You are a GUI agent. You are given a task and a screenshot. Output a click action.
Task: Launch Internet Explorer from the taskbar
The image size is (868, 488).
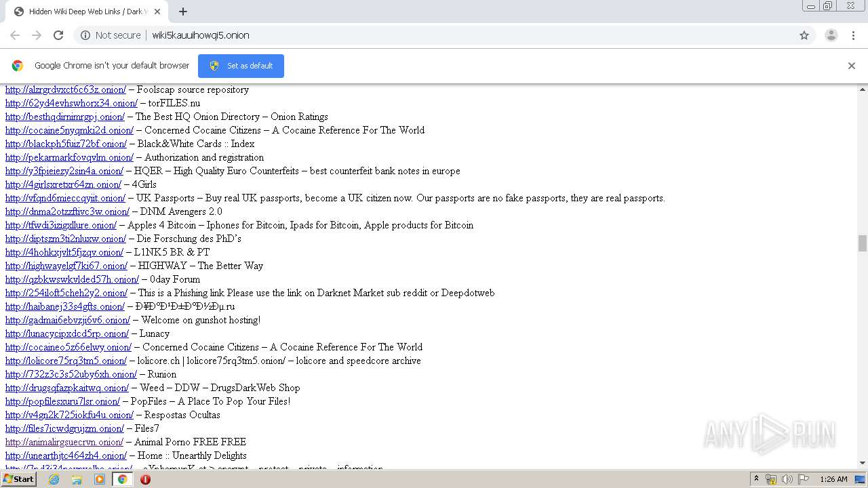click(54, 479)
